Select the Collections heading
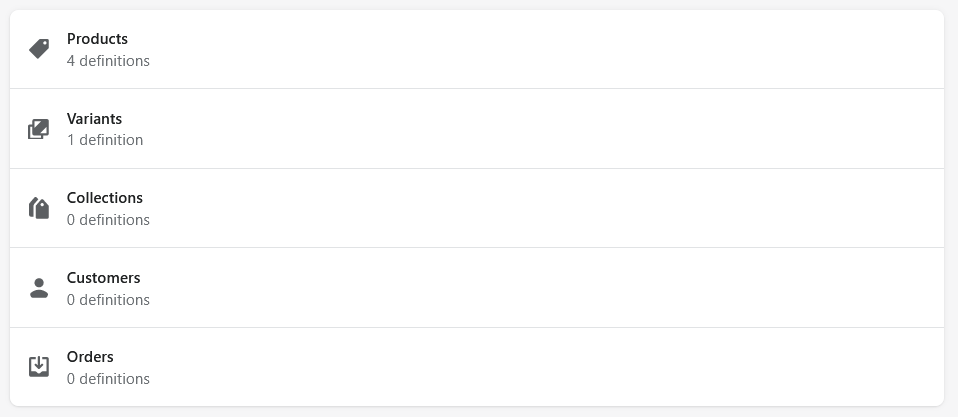 point(104,198)
